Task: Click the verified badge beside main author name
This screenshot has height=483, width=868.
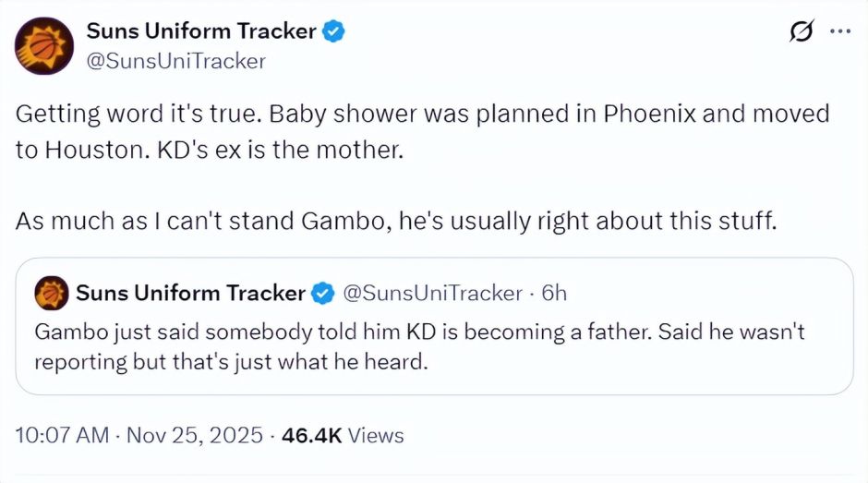Action: (x=333, y=31)
